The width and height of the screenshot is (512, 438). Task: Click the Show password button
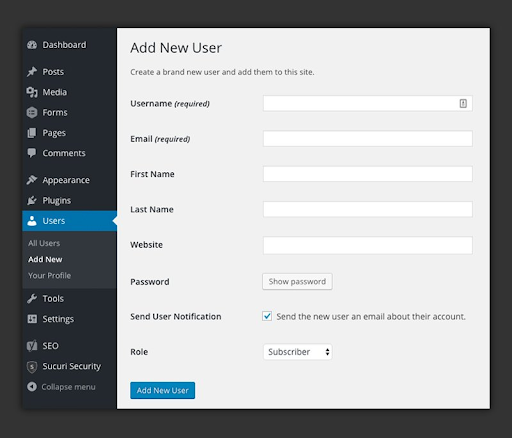tap(297, 282)
